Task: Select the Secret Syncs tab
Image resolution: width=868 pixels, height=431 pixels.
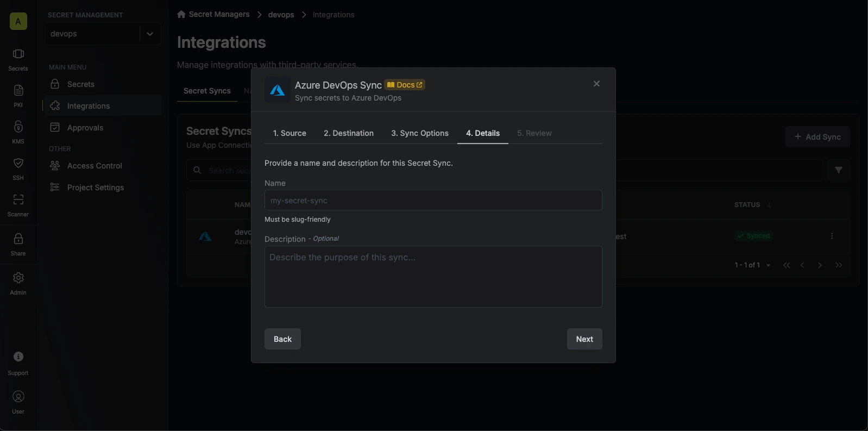Action: click(x=207, y=91)
